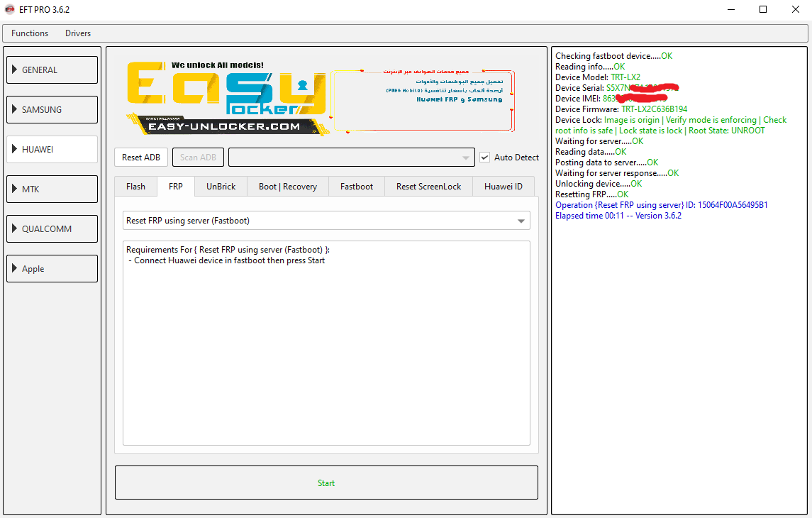Open the Functions menu

click(30, 33)
